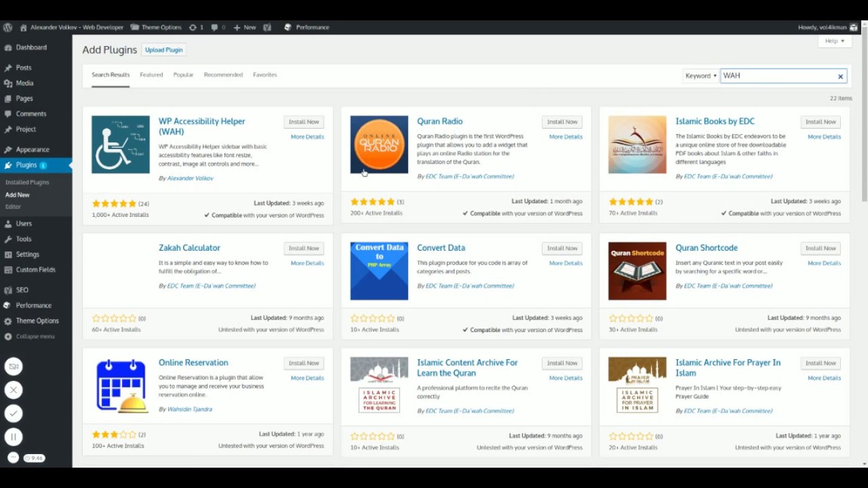Screen dimensions: 868x488
Task: Click the WordPress logo in admin bar
Action: [x=7, y=27]
